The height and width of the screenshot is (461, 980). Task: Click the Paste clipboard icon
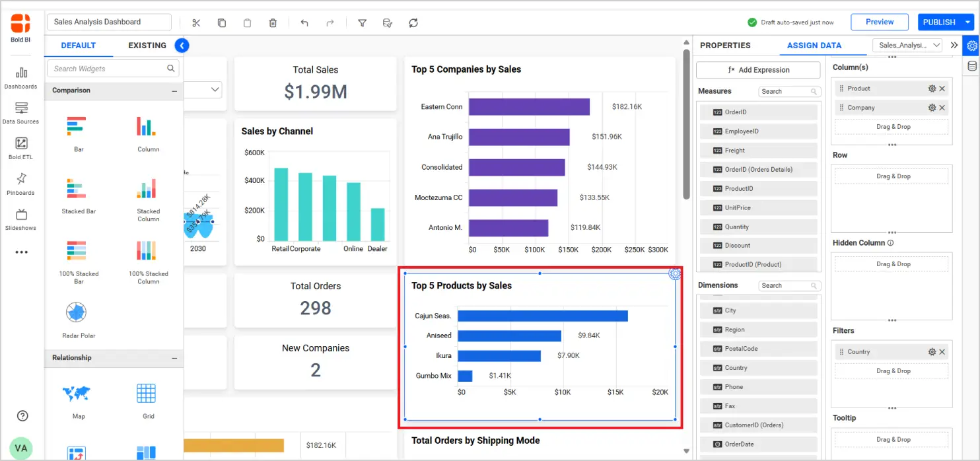click(247, 23)
